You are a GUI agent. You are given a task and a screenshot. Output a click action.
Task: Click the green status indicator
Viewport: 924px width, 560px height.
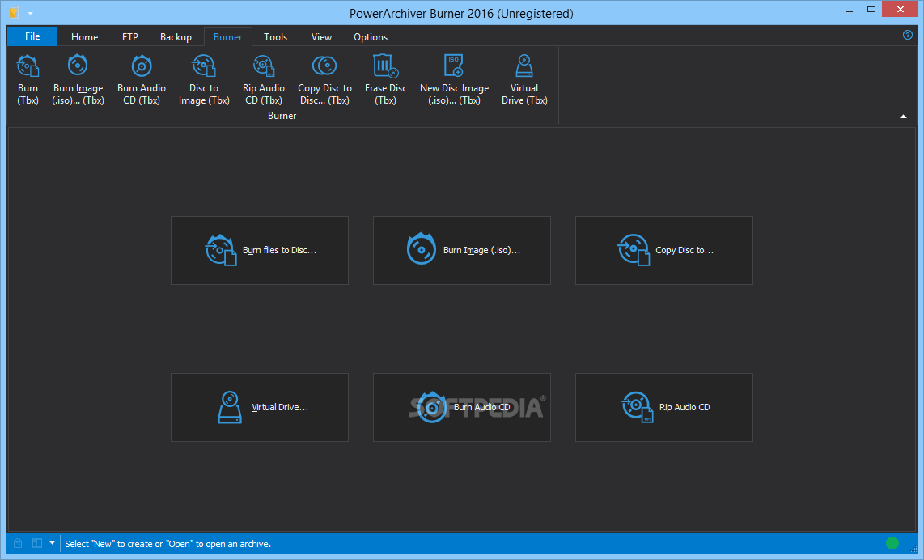click(x=892, y=543)
